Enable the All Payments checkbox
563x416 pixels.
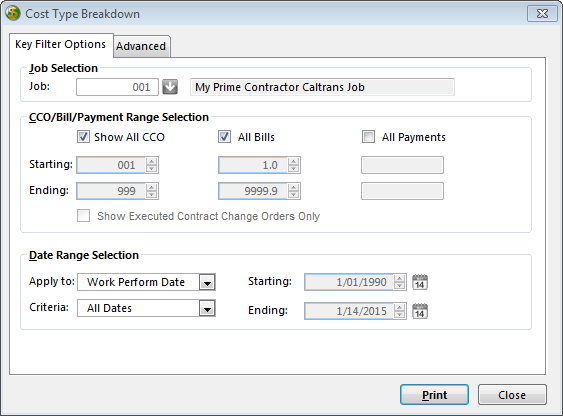tap(368, 137)
